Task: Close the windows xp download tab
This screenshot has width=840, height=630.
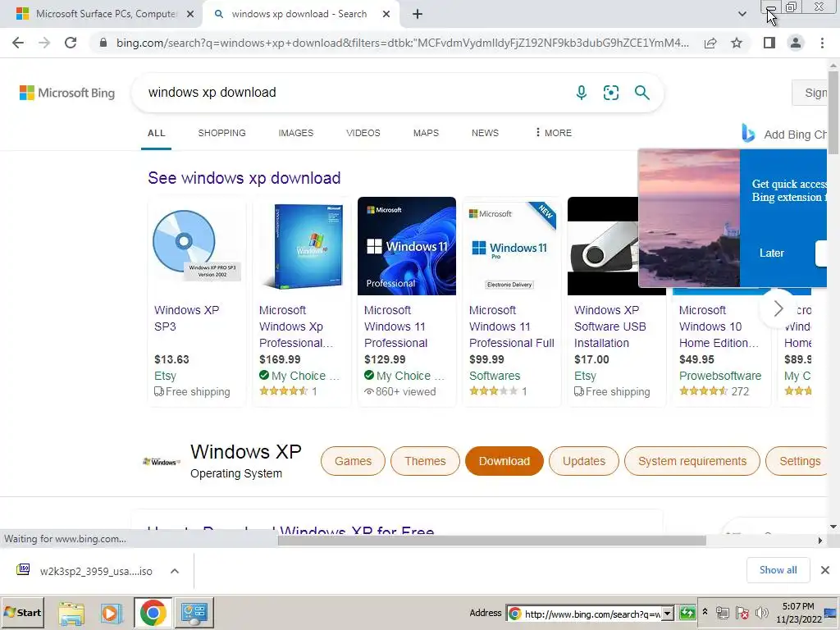Action: pos(386,15)
